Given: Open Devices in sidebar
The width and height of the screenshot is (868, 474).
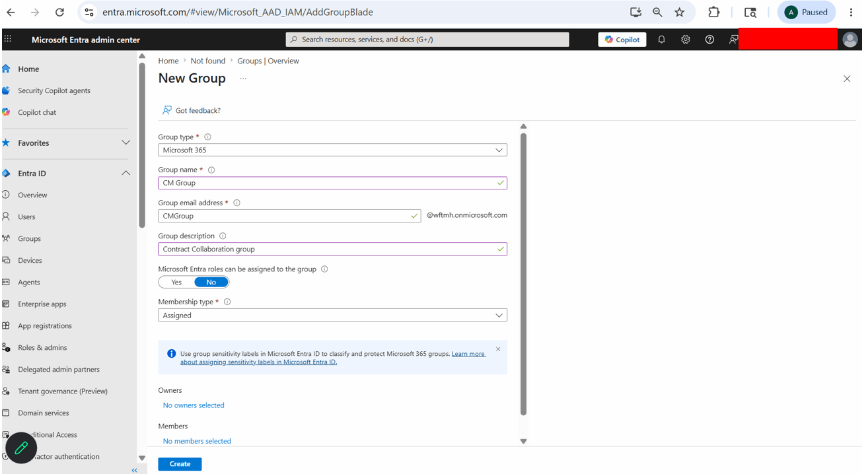Looking at the screenshot, I should (30, 260).
